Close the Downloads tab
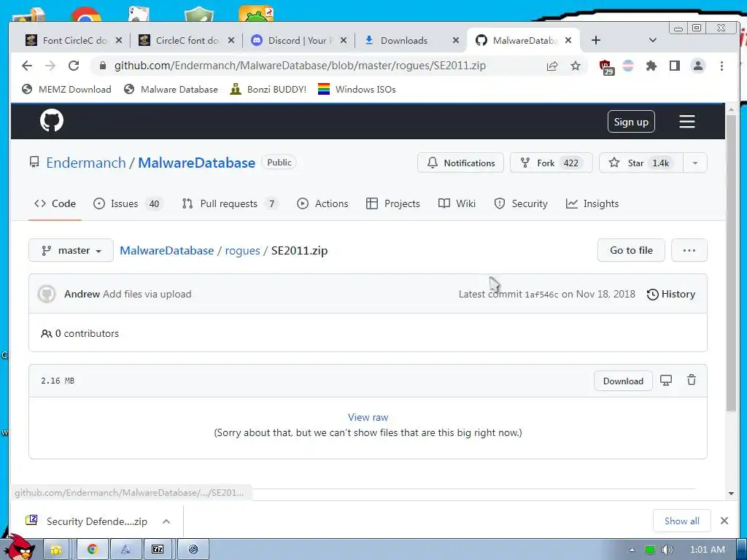 pos(455,41)
